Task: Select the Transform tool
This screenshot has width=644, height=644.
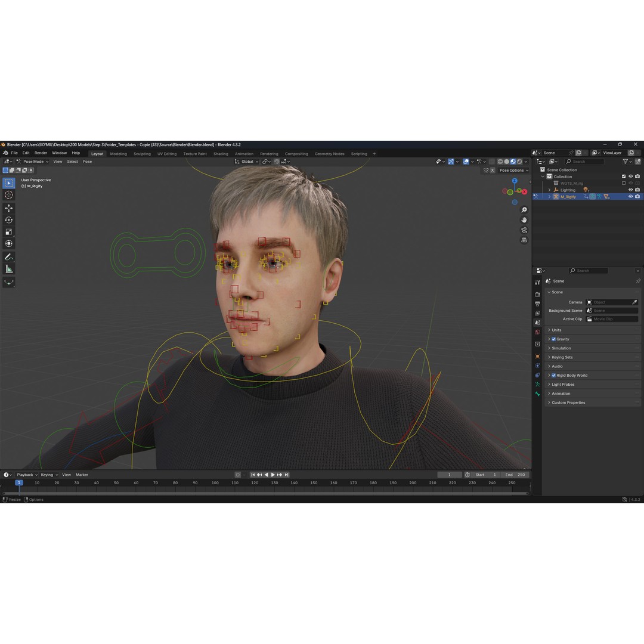Action: [8, 243]
